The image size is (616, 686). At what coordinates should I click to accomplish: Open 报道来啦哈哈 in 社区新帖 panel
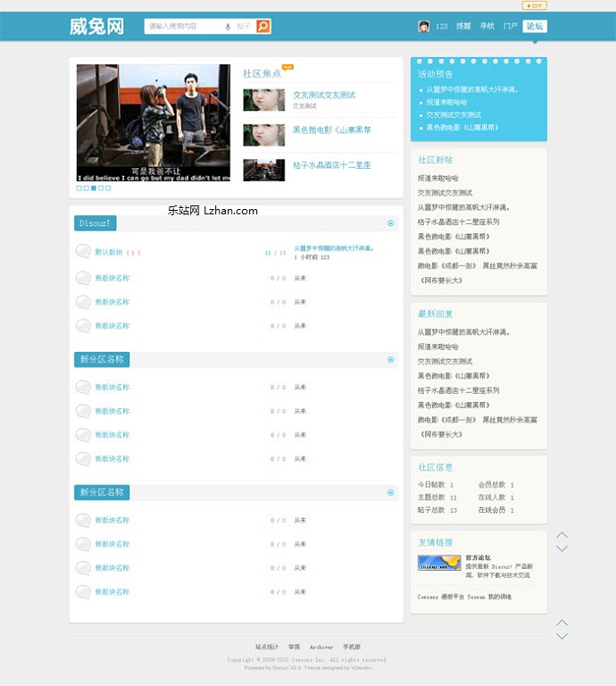click(438, 178)
